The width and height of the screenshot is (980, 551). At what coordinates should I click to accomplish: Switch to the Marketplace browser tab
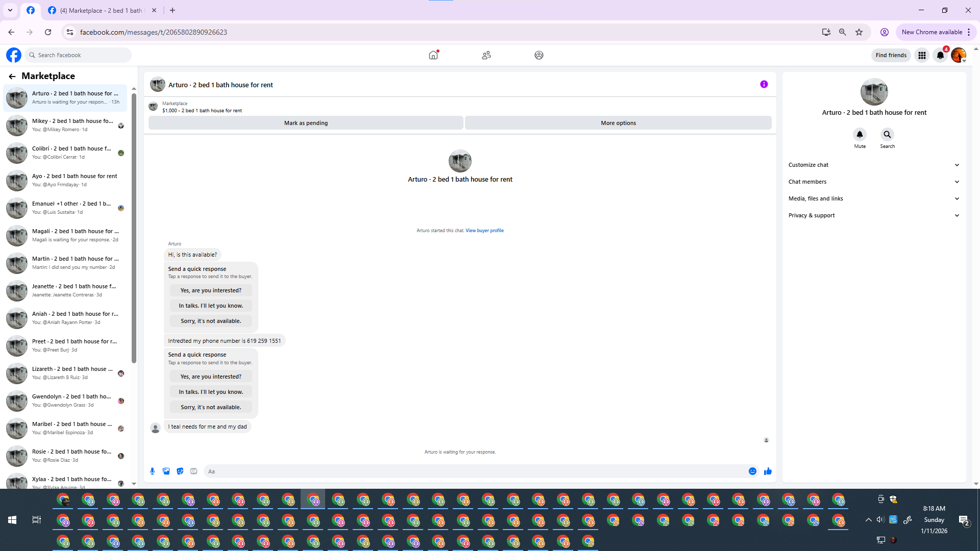tap(102, 10)
